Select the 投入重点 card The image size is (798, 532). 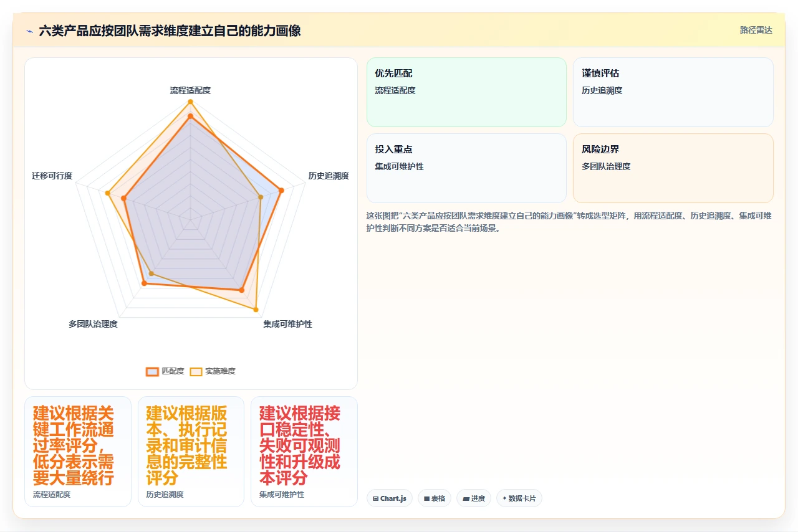click(x=466, y=168)
